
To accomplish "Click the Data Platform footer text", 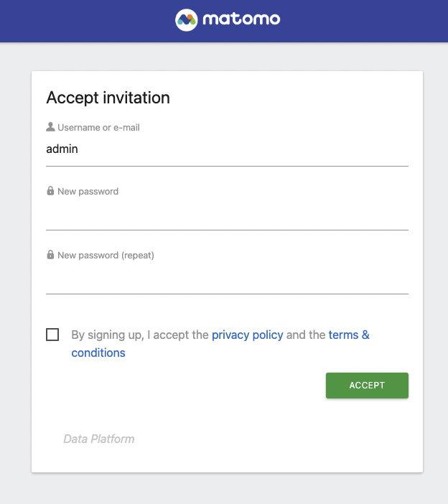I will pyautogui.click(x=98, y=439).
